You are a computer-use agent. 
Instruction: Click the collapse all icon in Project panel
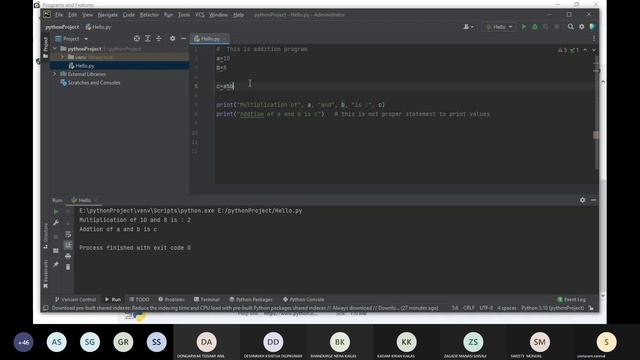pos(159,38)
